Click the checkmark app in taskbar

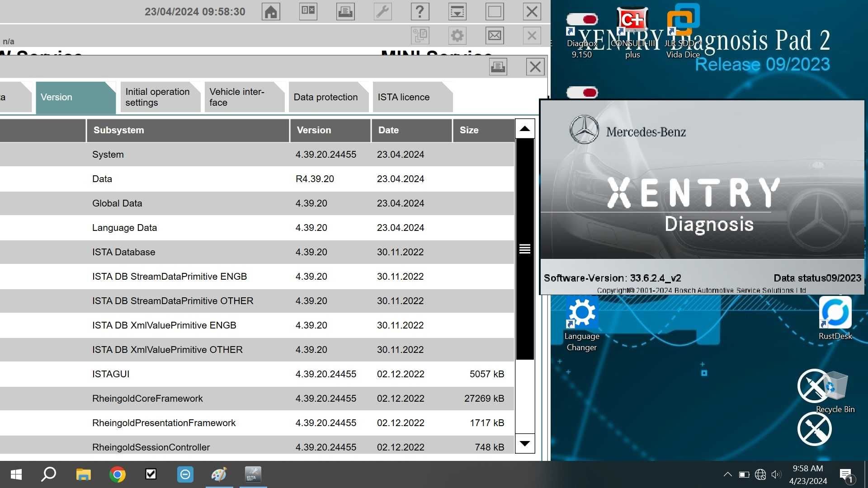coord(151,474)
